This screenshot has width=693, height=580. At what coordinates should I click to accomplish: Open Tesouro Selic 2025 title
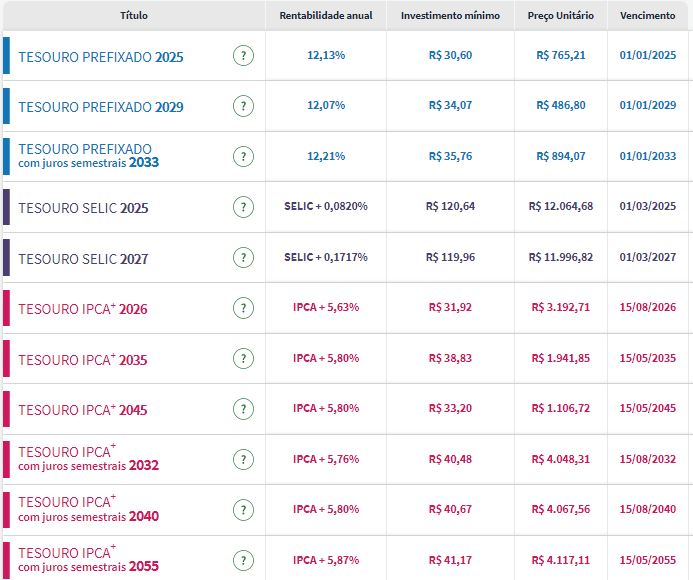[83, 208]
